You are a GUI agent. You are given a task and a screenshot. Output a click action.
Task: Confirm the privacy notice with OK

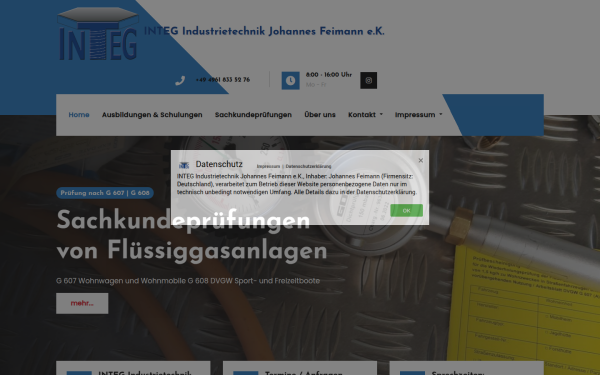coord(406,210)
